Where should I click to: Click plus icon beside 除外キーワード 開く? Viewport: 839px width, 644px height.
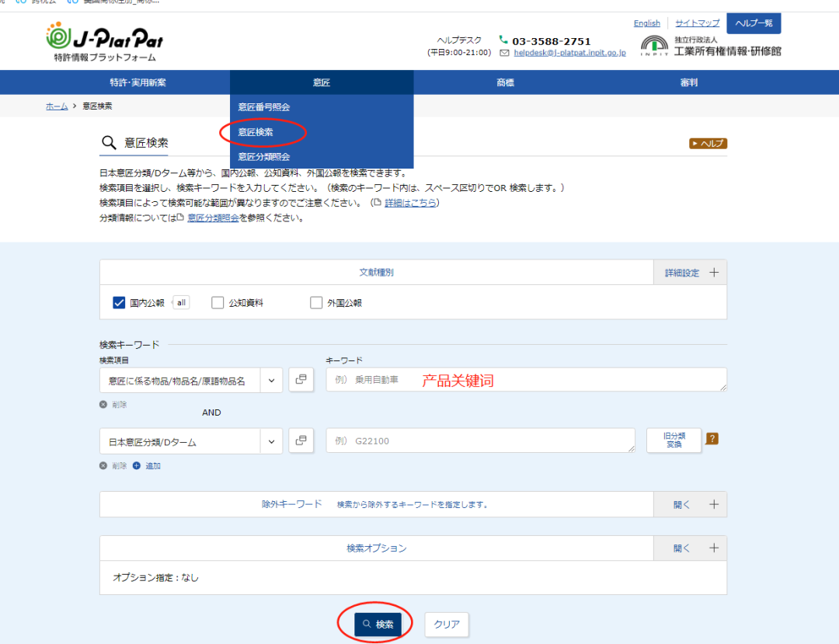pyautogui.click(x=714, y=504)
